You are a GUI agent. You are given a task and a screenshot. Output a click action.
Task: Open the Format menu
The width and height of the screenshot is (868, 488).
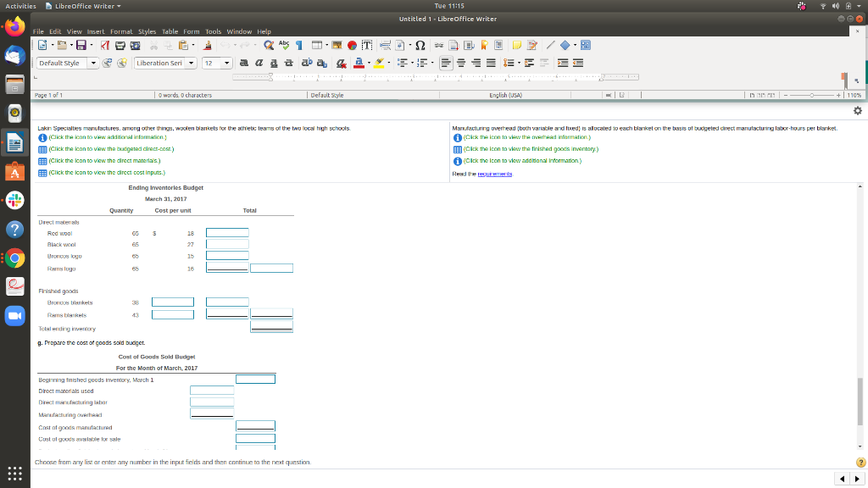(x=120, y=31)
